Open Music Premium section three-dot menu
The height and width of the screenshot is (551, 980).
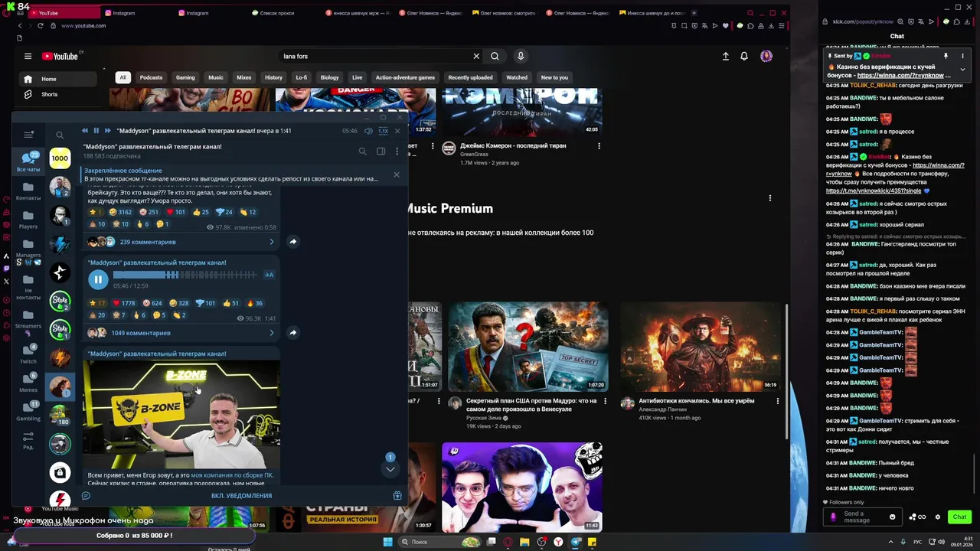pos(770,198)
